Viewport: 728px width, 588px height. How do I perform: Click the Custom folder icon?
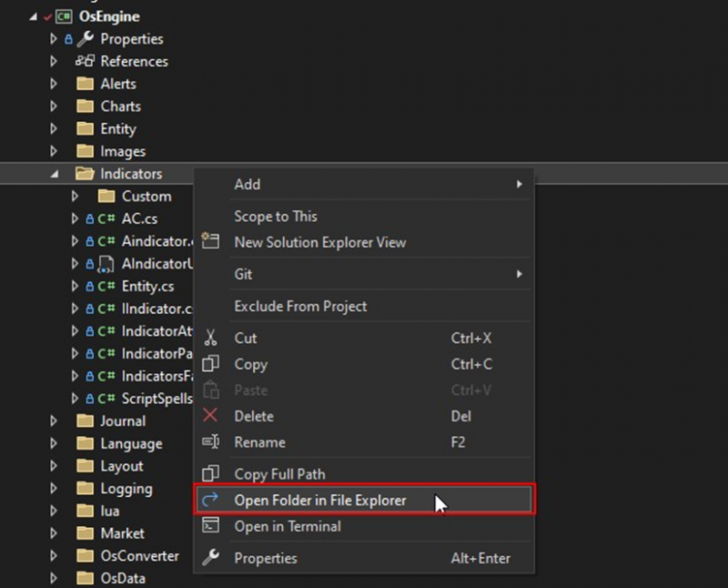tap(106, 197)
